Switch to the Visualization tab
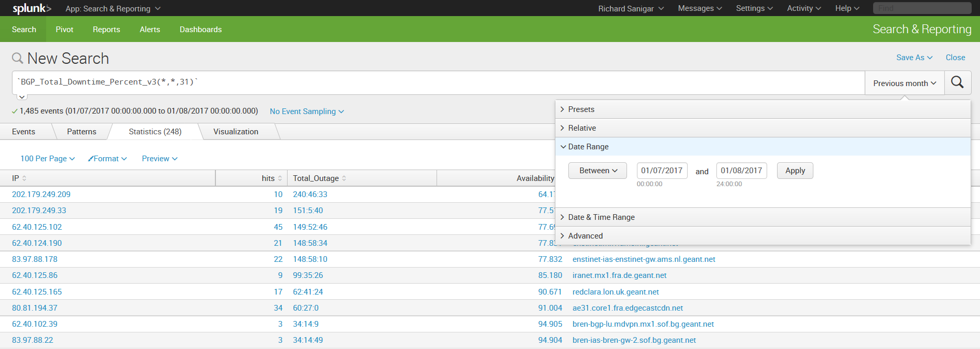The height and width of the screenshot is (349, 980). tap(236, 132)
